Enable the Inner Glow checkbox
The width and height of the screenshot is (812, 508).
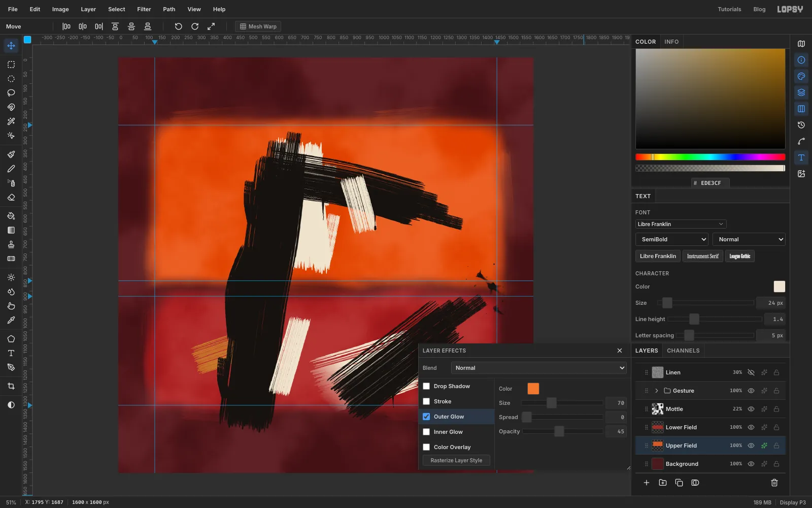pos(426,432)
